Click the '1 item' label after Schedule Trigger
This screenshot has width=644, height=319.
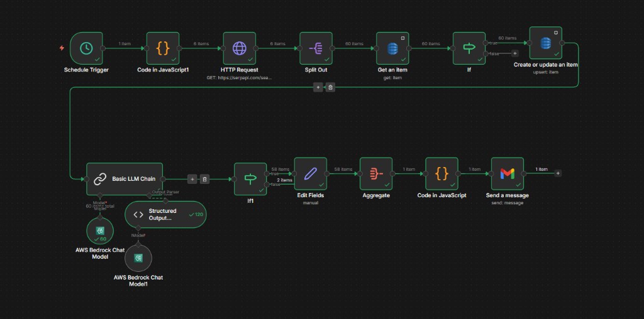pos(125,43)
